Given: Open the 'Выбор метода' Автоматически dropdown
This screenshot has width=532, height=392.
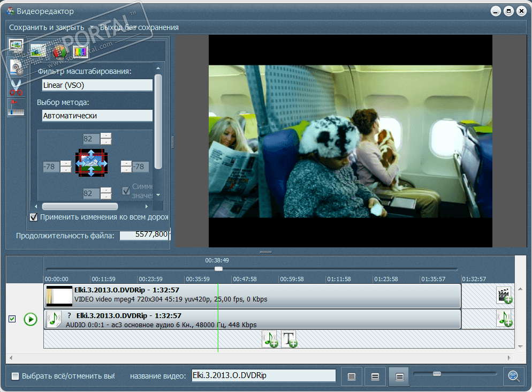Looking at the screenshot, I should pyautogui.click(x=97, y=116).
